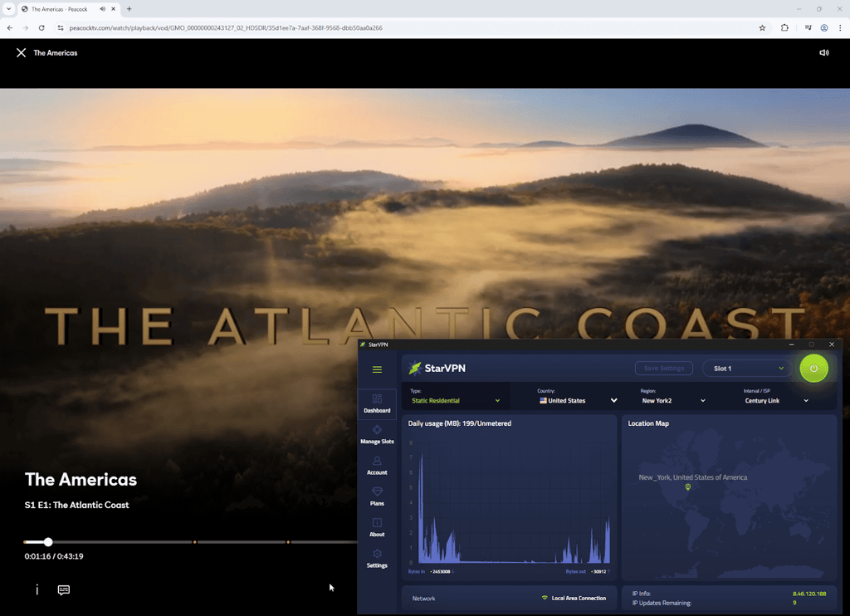Open the tab search dropdown arrow
Viewport: 850px width, 616px height.
point(8,9)
